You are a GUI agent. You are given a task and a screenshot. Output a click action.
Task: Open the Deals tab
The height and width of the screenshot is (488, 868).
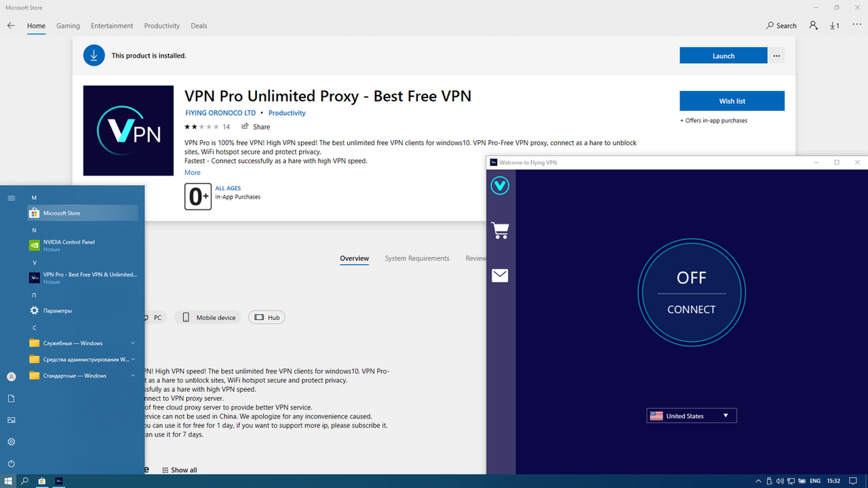pos(199,26)
